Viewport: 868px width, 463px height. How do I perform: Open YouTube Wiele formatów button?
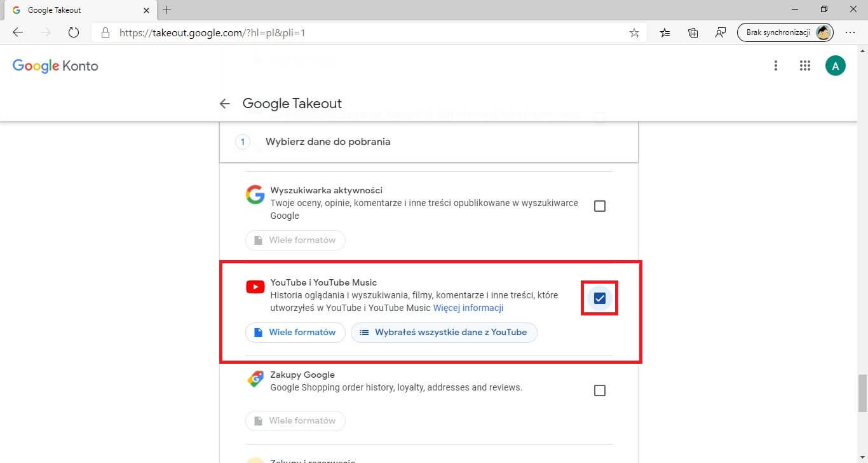click(295, 333)
